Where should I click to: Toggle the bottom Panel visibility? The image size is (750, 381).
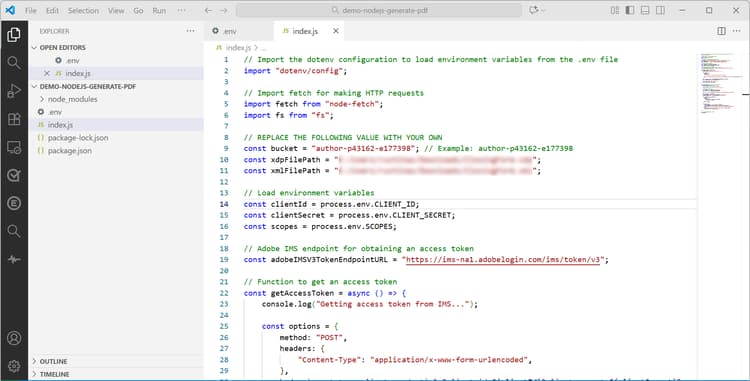pyautogui.click(x=645, y=10)
